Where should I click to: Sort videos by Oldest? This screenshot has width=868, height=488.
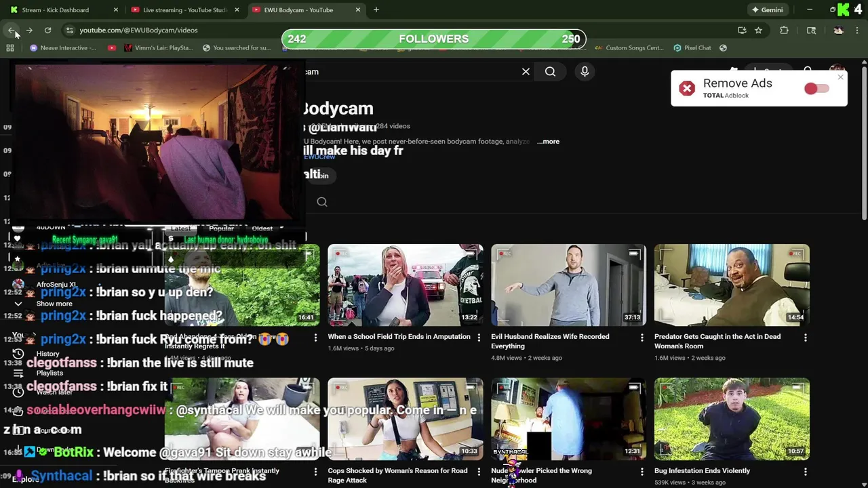[262, 228]
